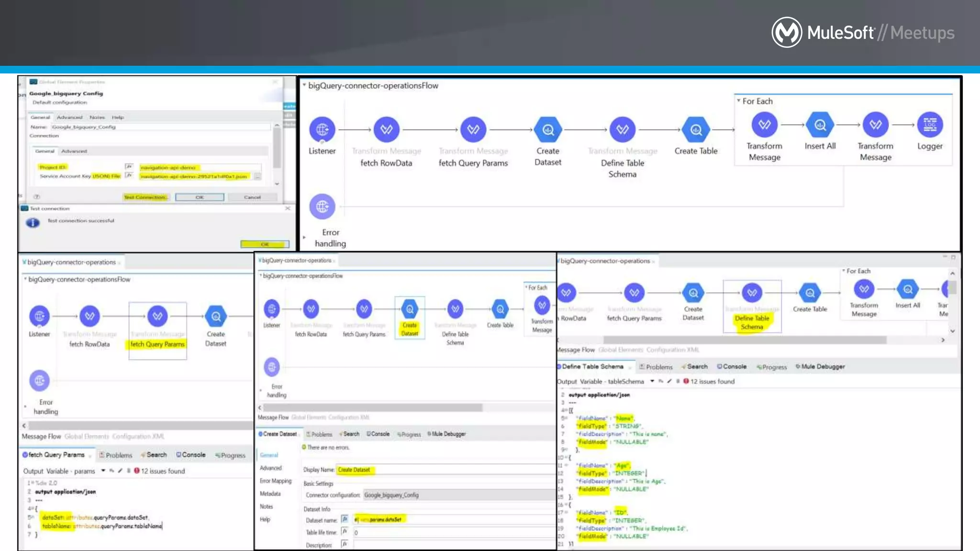Switch to Console tab in bottom-left panel
Screen dimensions: 980x551
coord(190,455)
